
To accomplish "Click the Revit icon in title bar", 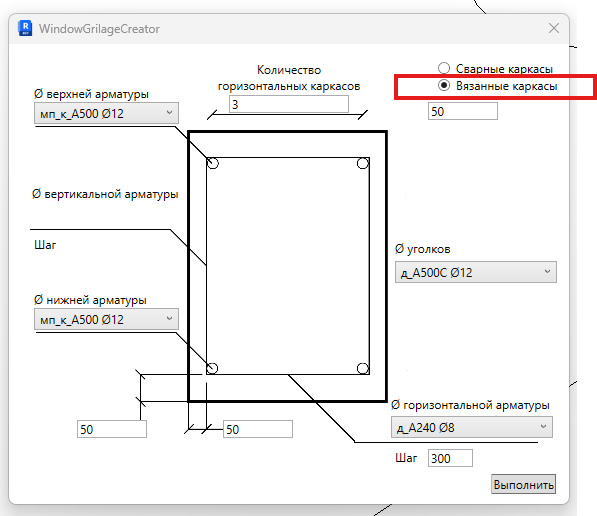I will point(26,29).
